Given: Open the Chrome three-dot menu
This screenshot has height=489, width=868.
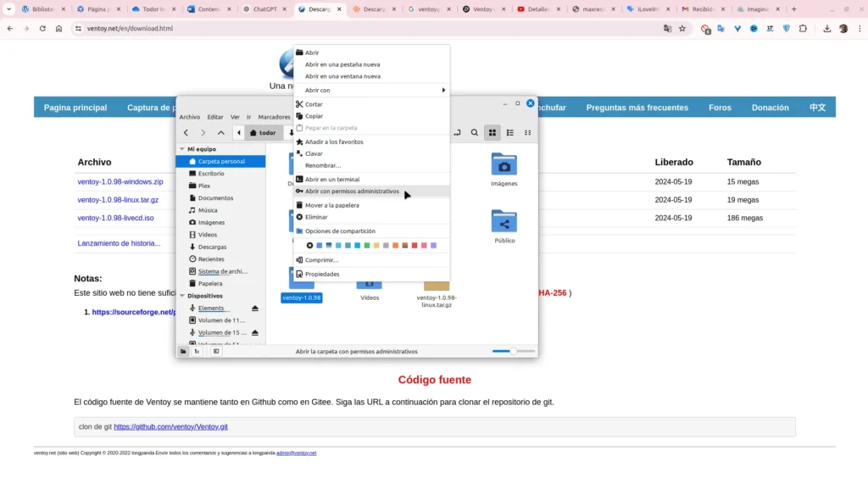Looking at the screenshot, I should (860, 28).
